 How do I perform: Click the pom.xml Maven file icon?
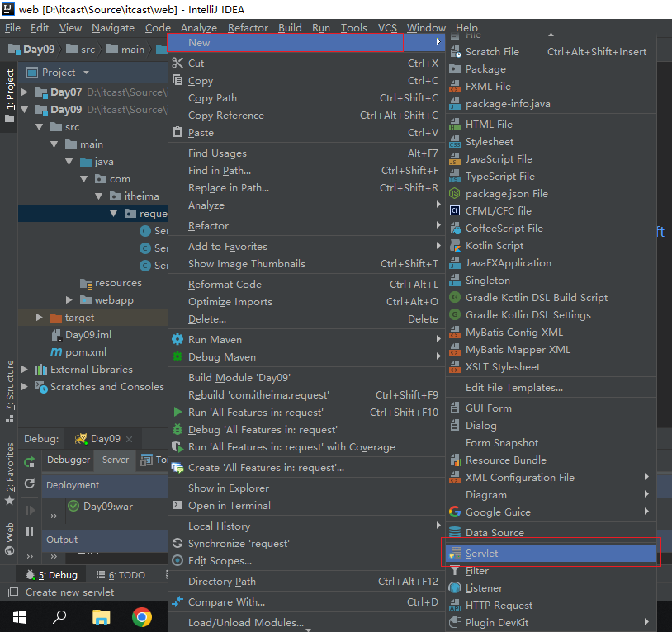pyautogui.click(x=57, y=352)
